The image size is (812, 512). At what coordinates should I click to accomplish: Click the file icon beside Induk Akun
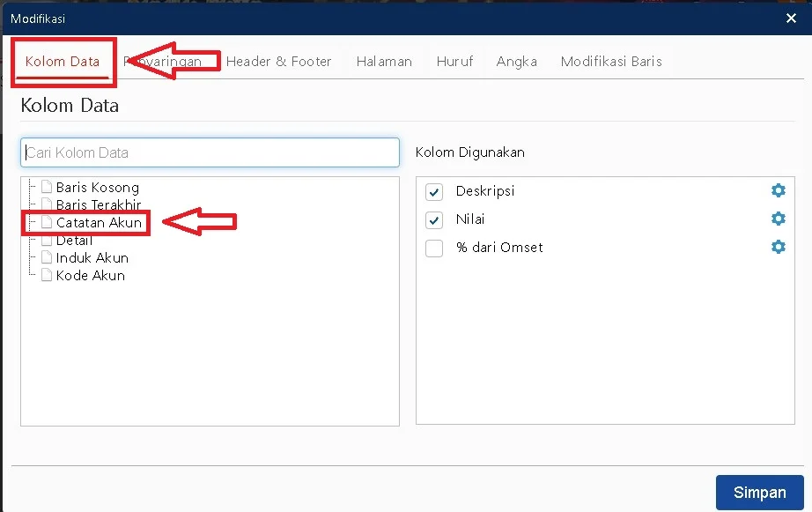(47, 258)
